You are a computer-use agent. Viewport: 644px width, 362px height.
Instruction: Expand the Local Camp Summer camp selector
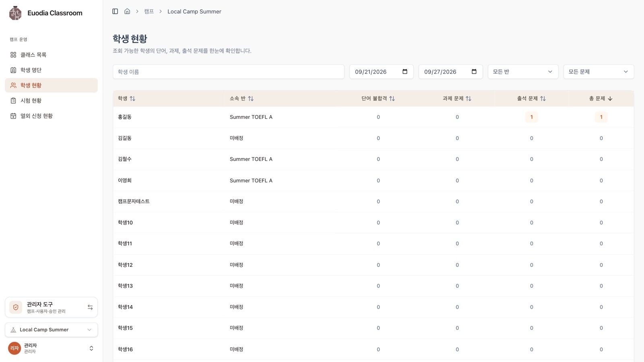[52, 330]
